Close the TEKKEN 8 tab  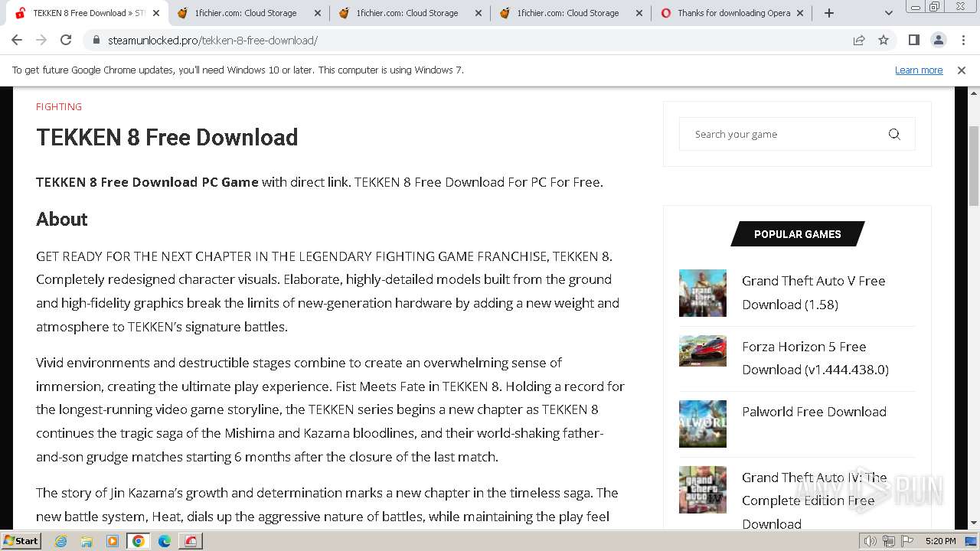tap(156, 13)
